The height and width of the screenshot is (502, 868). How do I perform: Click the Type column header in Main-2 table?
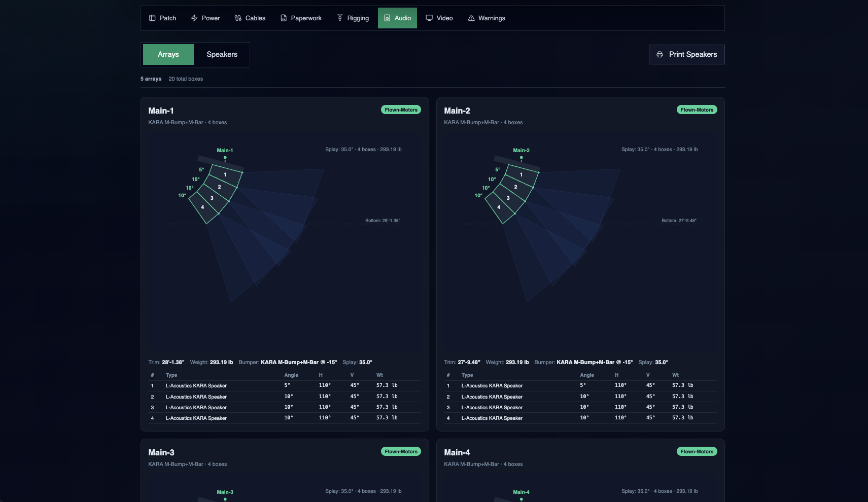point(467,375)
